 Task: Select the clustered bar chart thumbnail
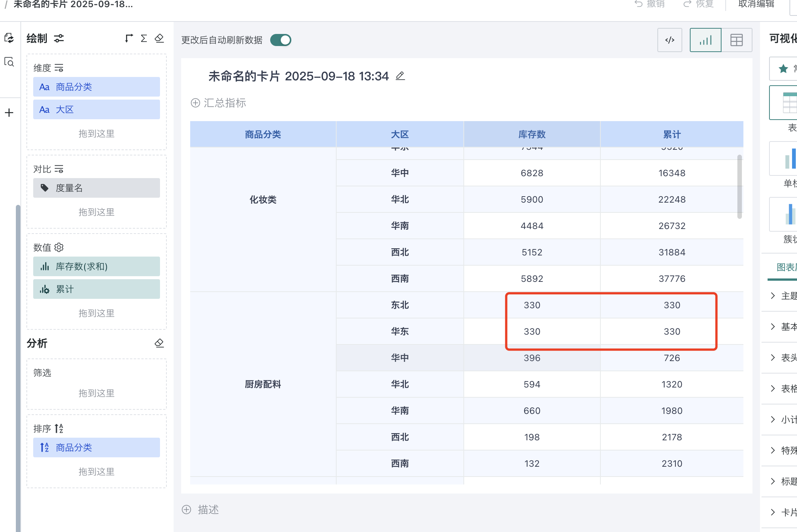pyautogui.click(x=784, y=214)
